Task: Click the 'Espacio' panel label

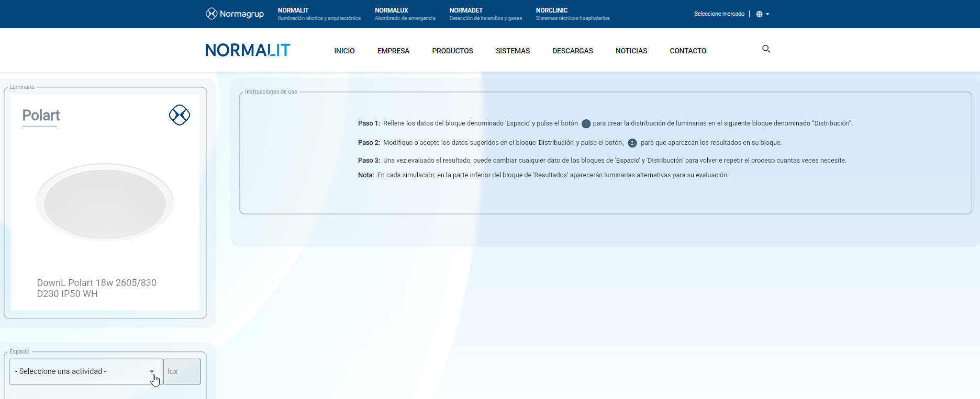Action: tap(19, 352)
